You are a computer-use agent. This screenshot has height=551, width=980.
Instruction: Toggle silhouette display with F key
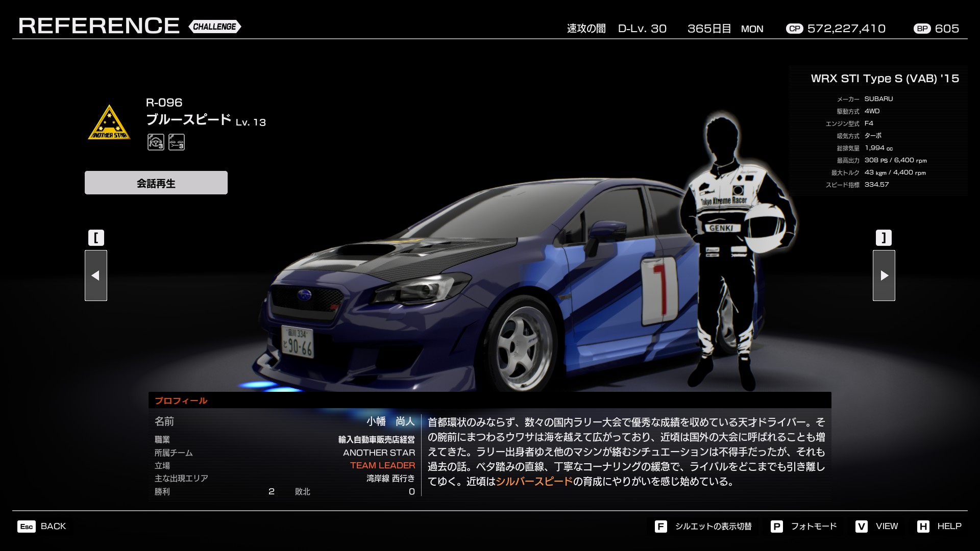pos(660,527)
